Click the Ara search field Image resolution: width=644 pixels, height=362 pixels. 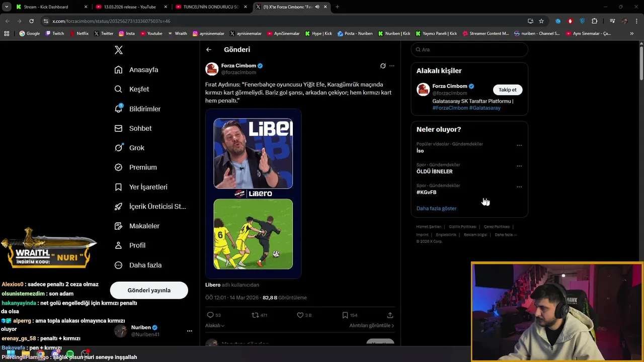coord(469,50)
